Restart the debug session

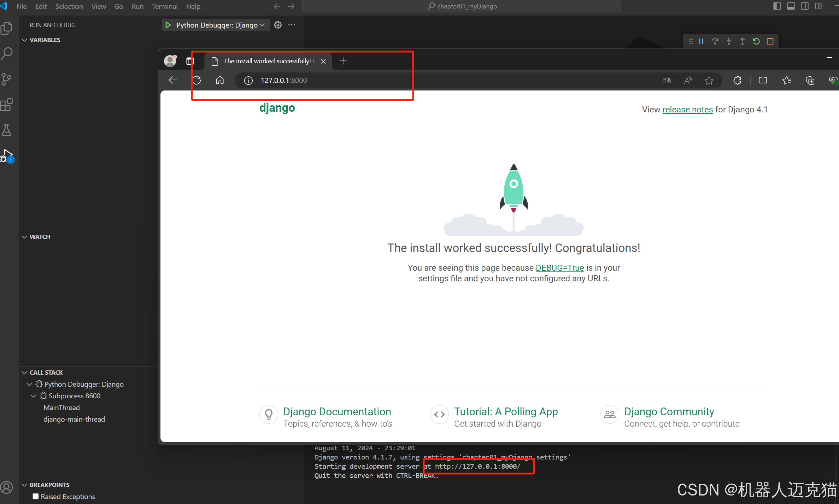(x=756, y=41)
